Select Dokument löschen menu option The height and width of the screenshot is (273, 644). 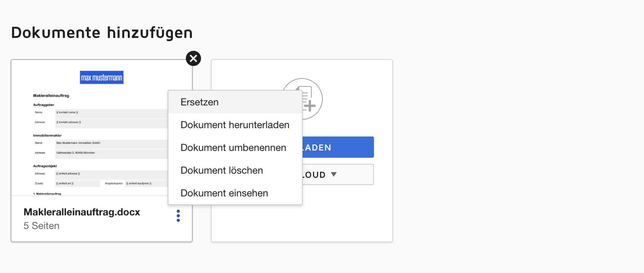221,170
